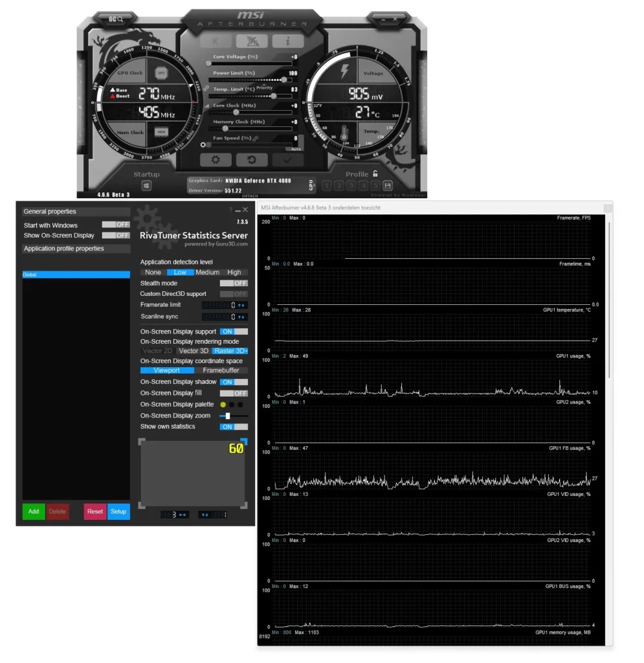Screen dimensions: 644x663
Task: Switch coordinate space to Framebuffer
Action: [221, 370]
